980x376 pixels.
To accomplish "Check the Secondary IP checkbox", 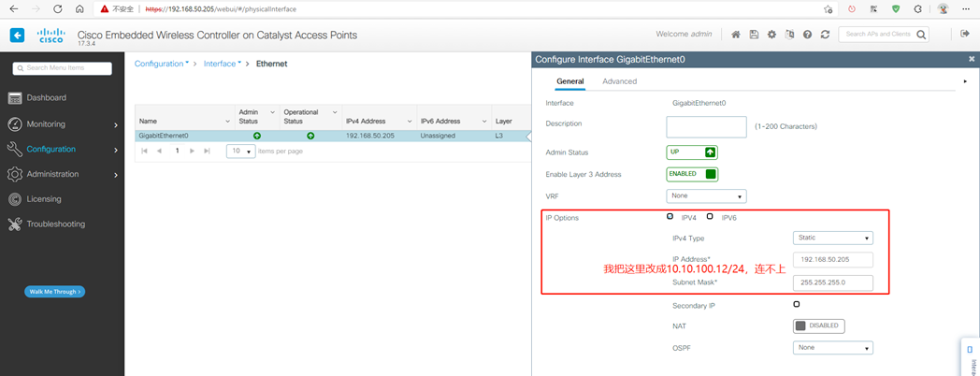I will 797,304.
